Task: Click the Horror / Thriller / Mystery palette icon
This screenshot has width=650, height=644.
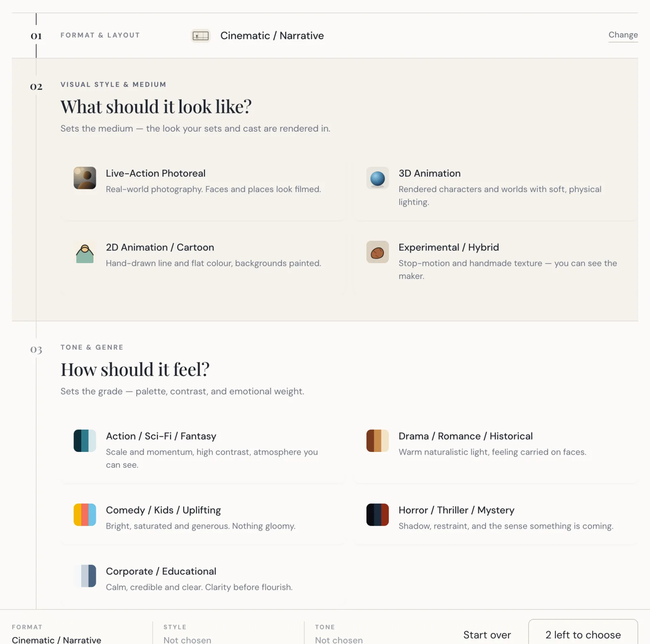Action: point(377,515)
